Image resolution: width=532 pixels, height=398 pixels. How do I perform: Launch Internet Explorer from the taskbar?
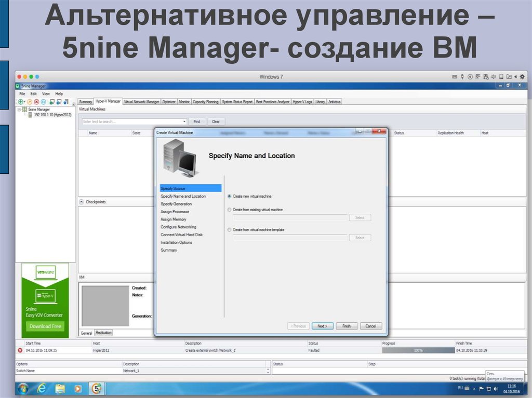click(42, 388)
